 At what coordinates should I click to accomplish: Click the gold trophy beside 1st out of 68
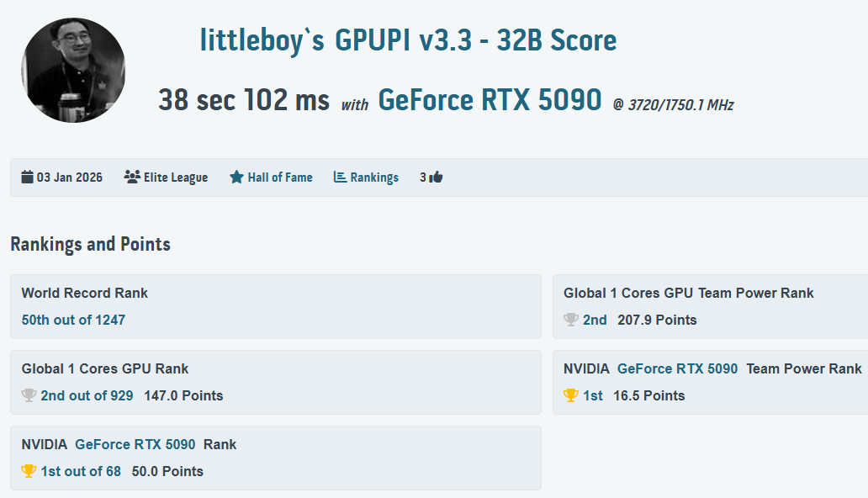click(28, 471)
